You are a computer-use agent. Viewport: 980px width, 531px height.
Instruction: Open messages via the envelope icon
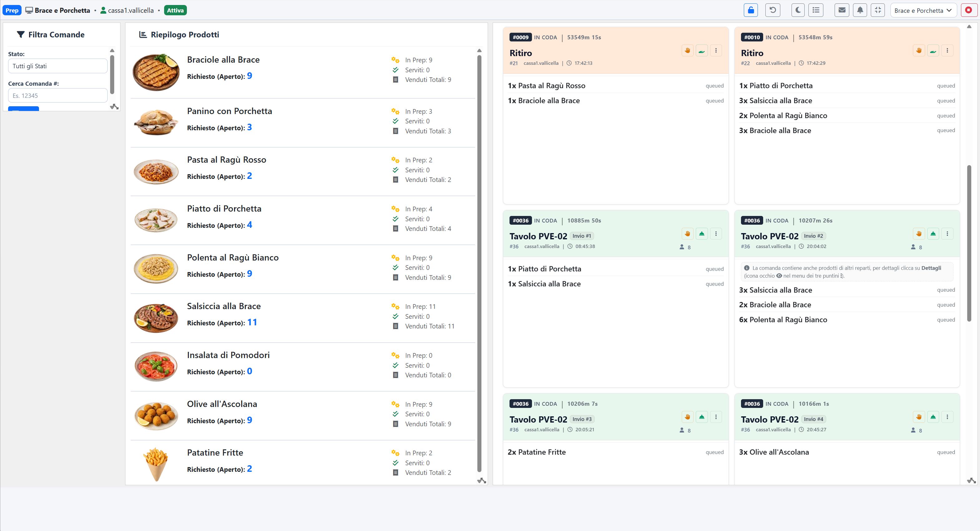842,10
